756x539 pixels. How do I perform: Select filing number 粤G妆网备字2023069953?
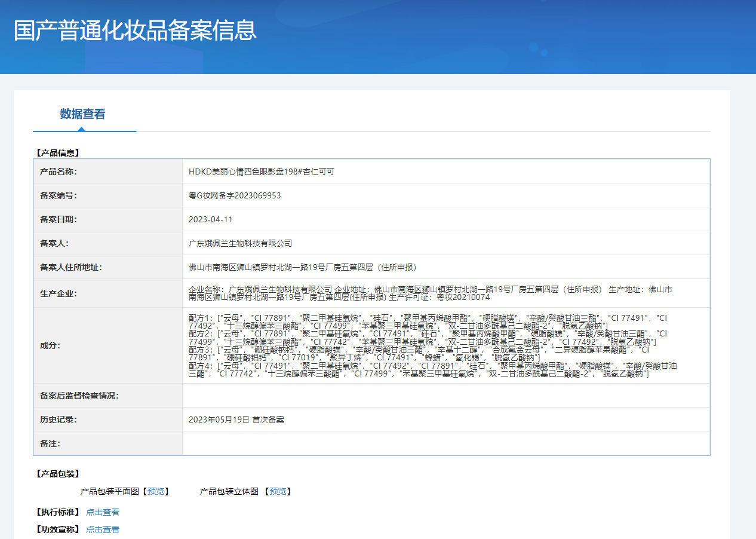(235, 195)
